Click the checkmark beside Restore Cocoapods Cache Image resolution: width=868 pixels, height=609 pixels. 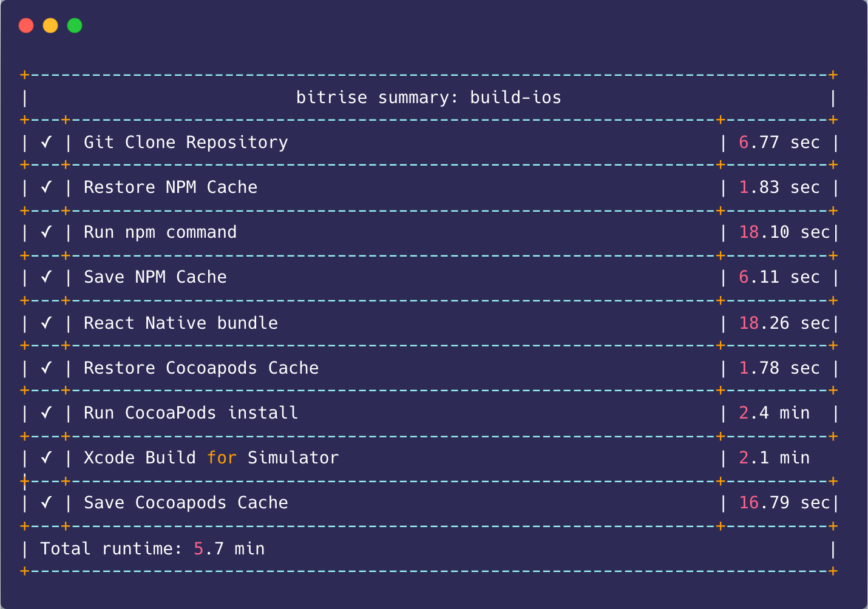[x=47, y=368]
